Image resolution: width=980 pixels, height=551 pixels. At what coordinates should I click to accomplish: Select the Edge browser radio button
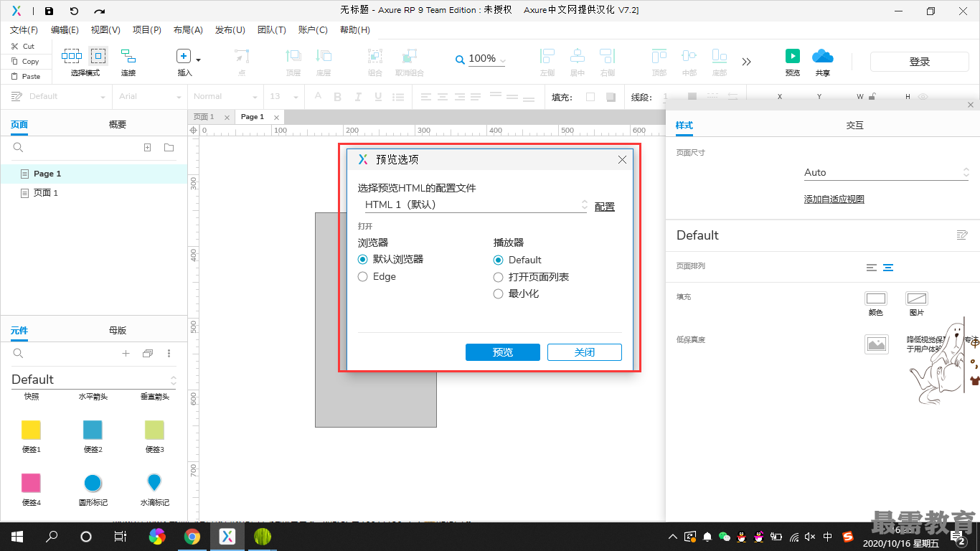(x=363, y=277)
